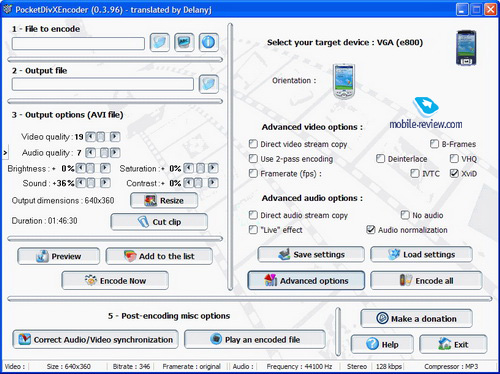The image size is (500, 374).
Task: Click the Resize button
Action: click(x=164, y=201)
